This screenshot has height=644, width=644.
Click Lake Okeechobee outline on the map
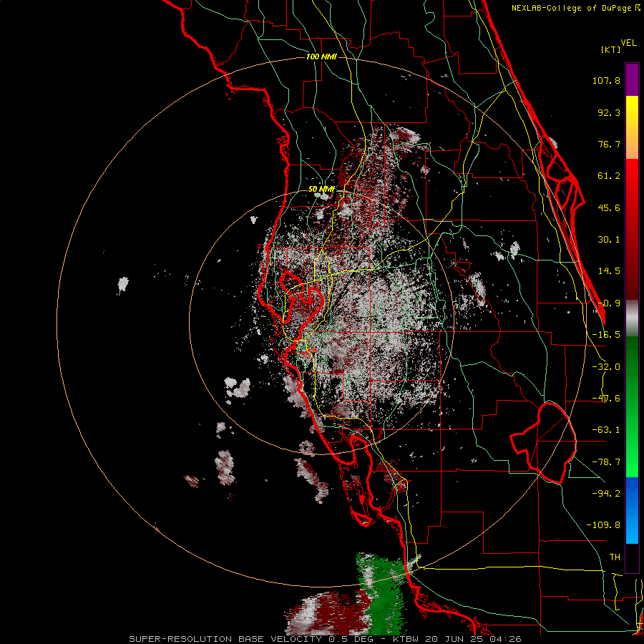543,443
